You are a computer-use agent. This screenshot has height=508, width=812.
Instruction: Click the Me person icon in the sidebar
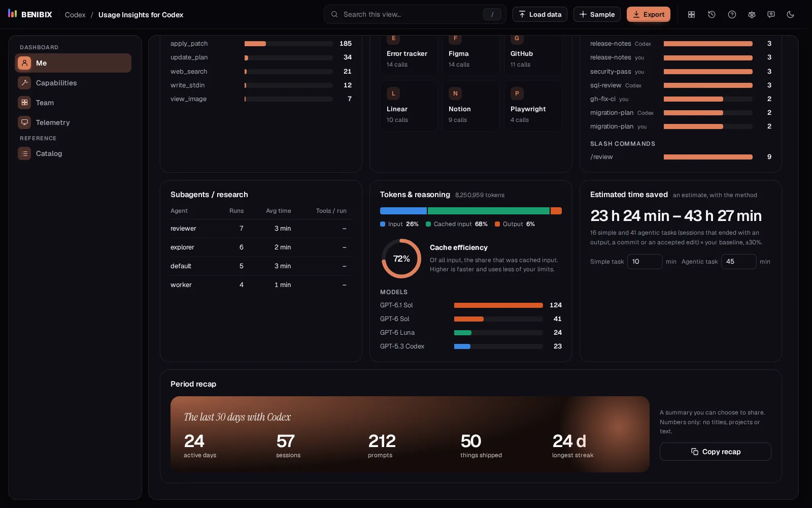coord(24,63)
